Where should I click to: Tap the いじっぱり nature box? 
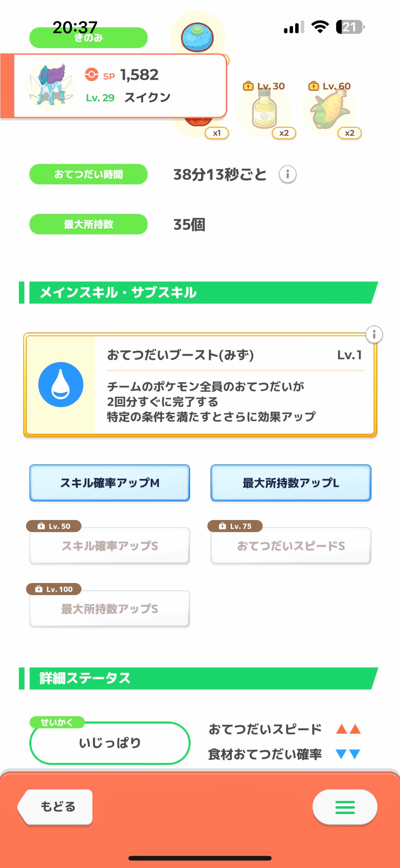pos(110,743)
